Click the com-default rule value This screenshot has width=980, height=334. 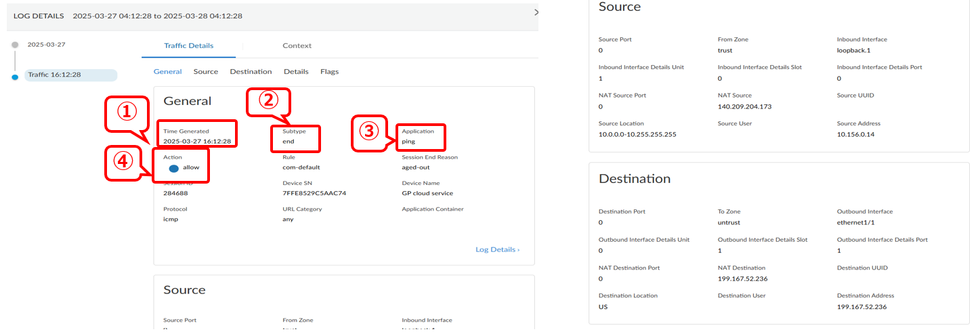pos(301,167)
